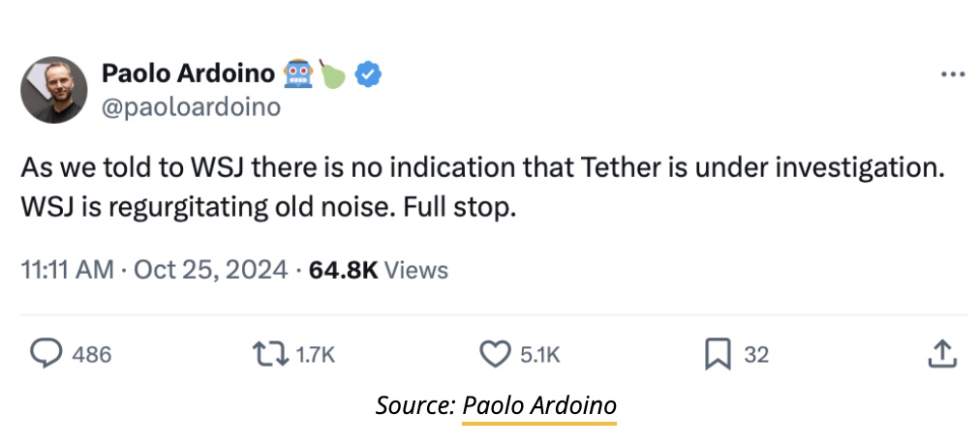Like the tweet with the heart icon
This screenshot has width=980, height=445.
495,354
